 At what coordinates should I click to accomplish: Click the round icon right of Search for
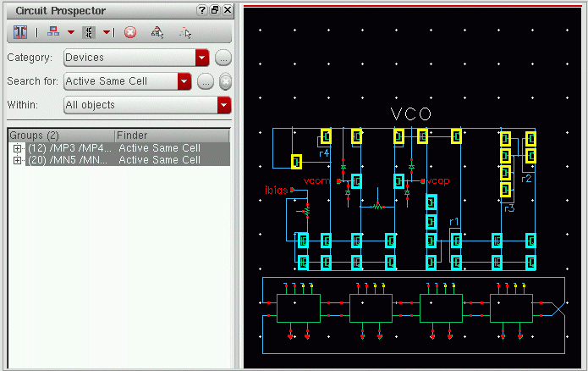[x=225, y=81]
